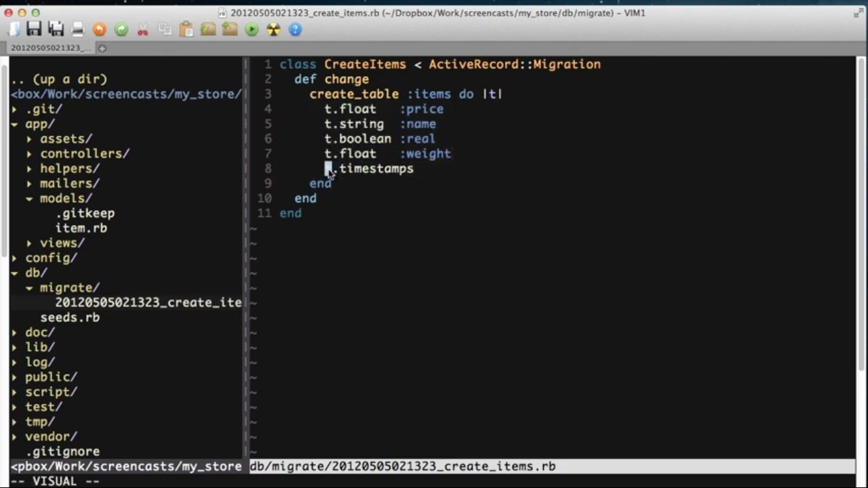Open seeds.rb in the file tree
This screenshot has width=868, height=488.
pyautogui.click(x=70, y=318)
